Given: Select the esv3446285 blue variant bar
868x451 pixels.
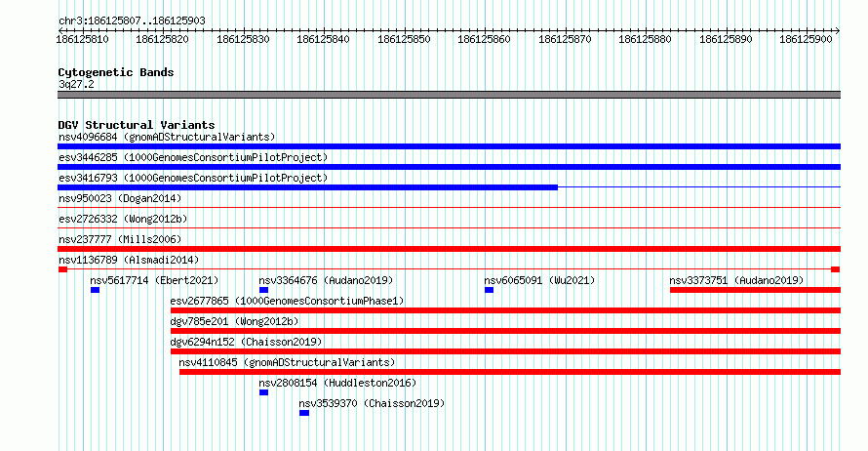Looking at the screenshot, I should click(449, 167).
